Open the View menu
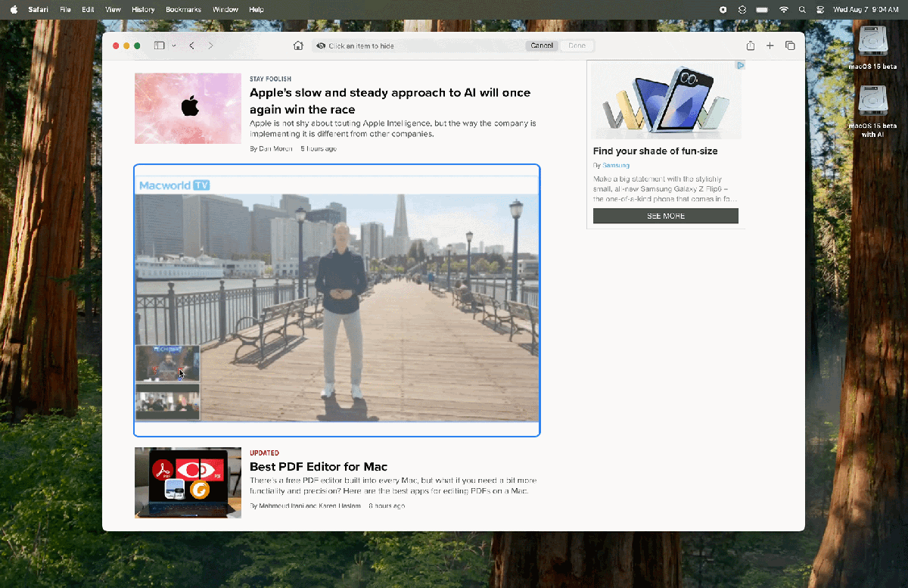This screenshot has width=908, height=588. coord(113,10)
